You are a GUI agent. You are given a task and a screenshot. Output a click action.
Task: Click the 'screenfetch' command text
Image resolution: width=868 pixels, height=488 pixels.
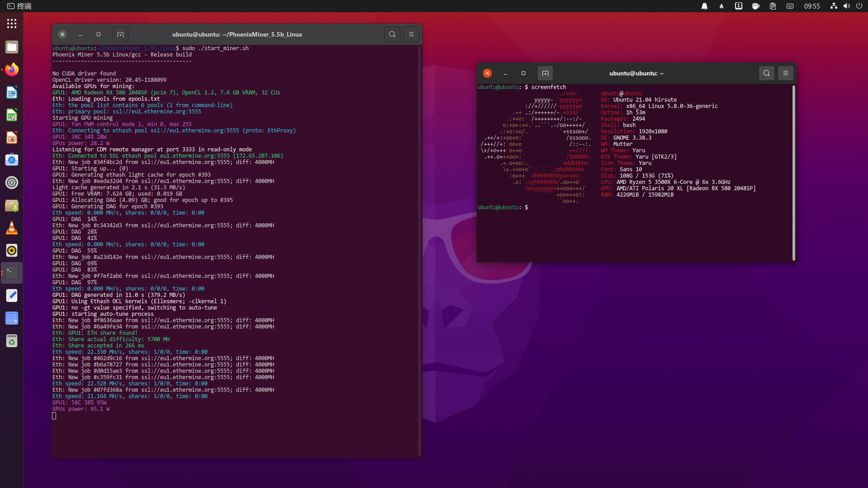point(548,87)
